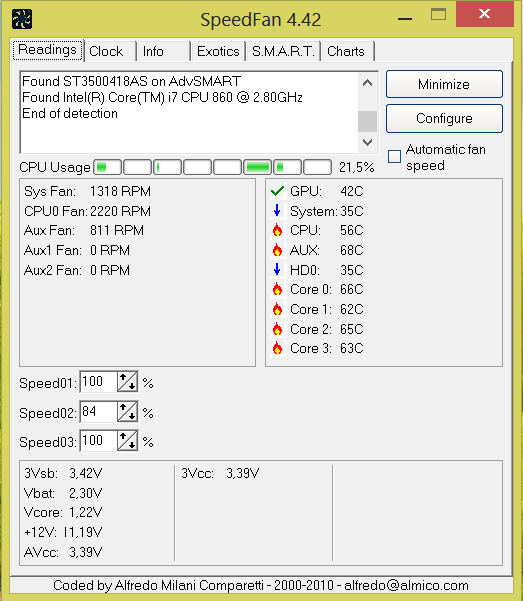Viewport: 523px width, 601px height.
Task: Click the 21,5% CPU usage value
Action: coord(357,167)
